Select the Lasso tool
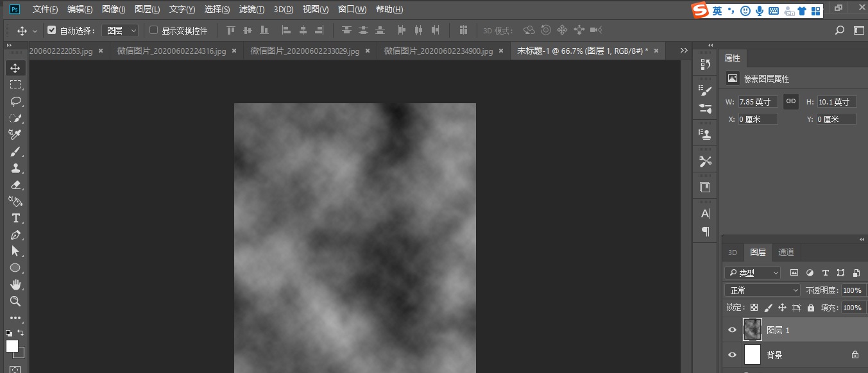This screenshot has width=868, height=373. [15, 101]
